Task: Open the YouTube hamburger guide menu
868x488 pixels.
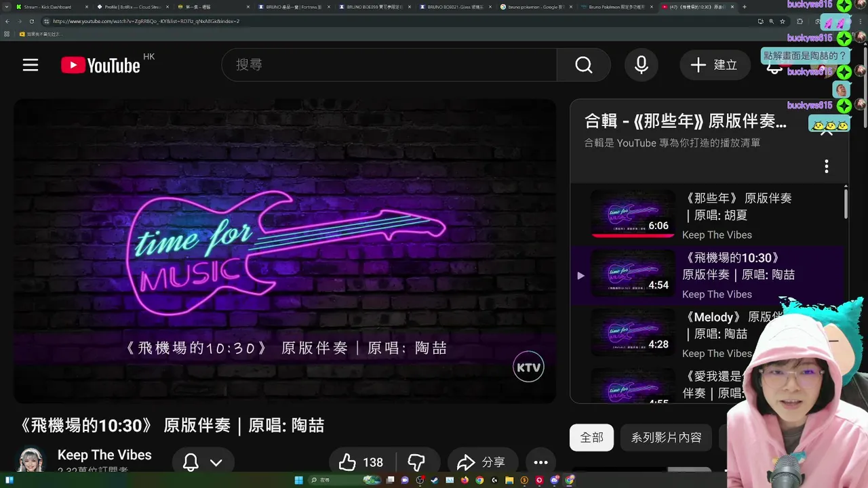Action: (x=31, y=65)
